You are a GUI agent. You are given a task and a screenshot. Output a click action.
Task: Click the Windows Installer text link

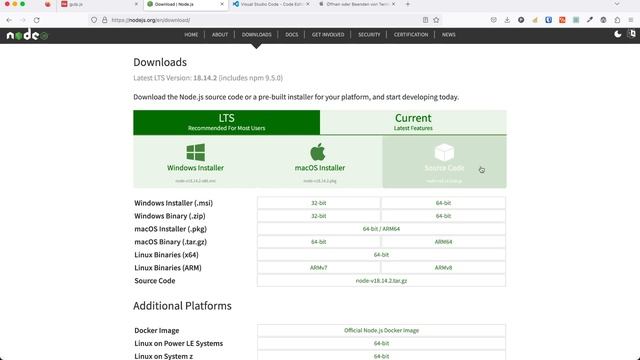(195, 168)
